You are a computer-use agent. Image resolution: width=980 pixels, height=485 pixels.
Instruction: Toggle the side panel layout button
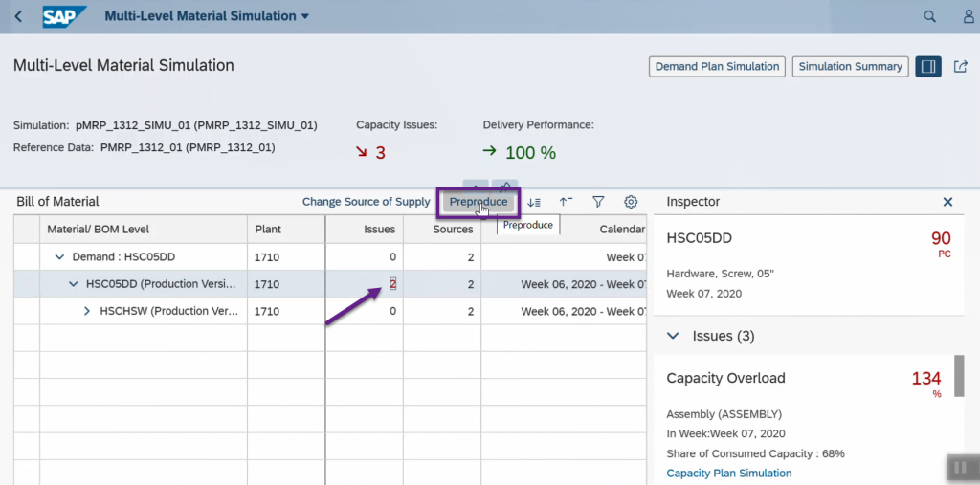[928, 66]
